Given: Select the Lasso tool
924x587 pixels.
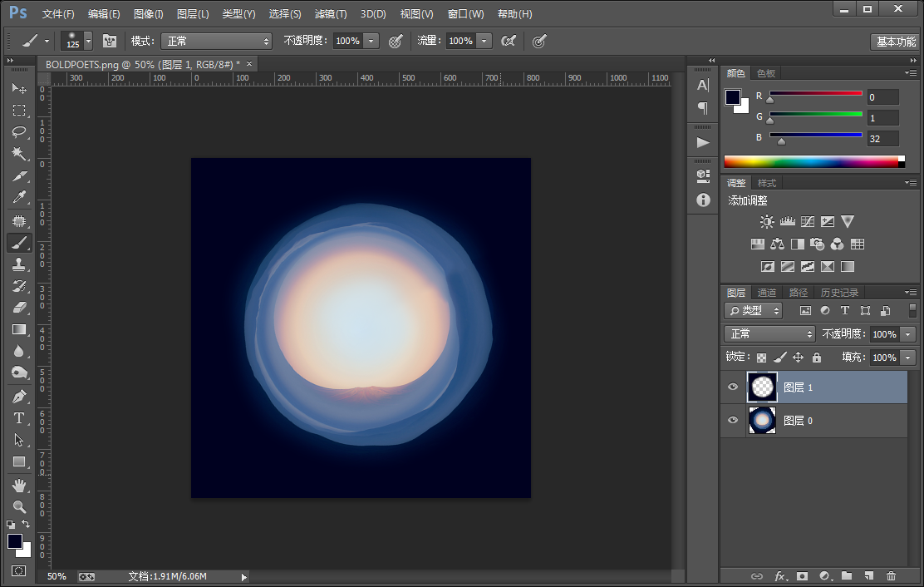Looking at the screenshot, I should pyautogui.click(x=19, y=131).
